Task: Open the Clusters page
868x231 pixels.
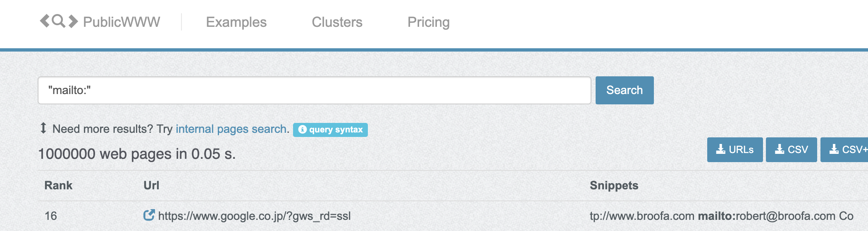Action: point(337,22)
